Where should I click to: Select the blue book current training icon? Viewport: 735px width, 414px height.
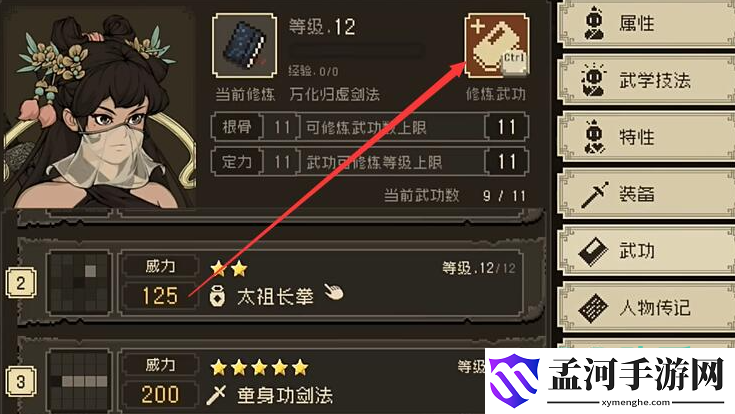[244, 45]
